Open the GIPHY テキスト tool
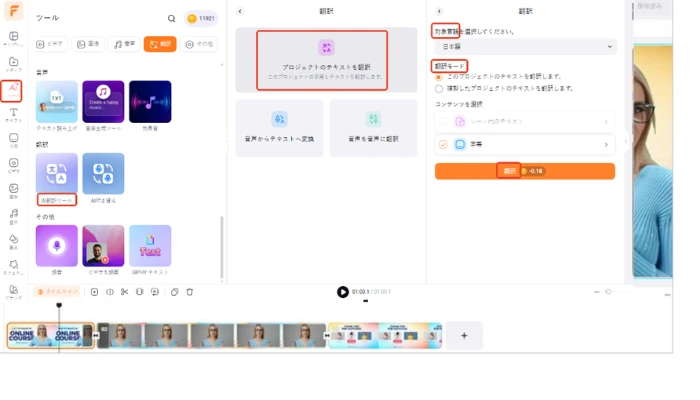 pos(150,246)
